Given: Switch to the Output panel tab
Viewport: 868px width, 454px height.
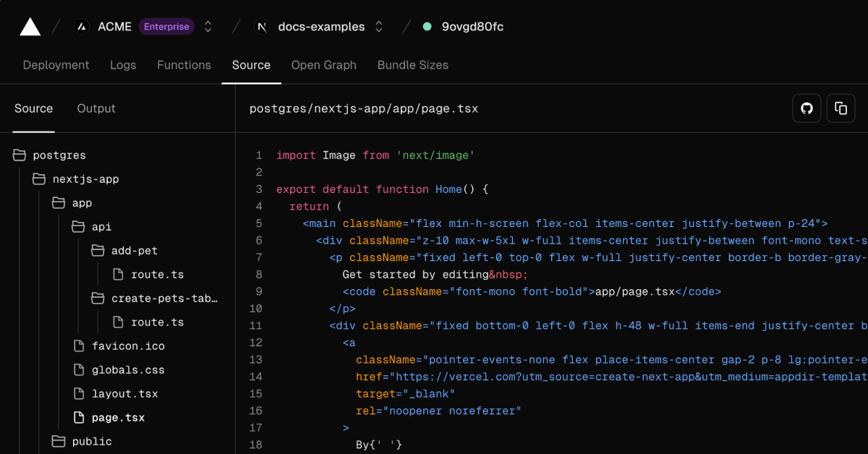Looking at the screenshot, I should 96,108.
